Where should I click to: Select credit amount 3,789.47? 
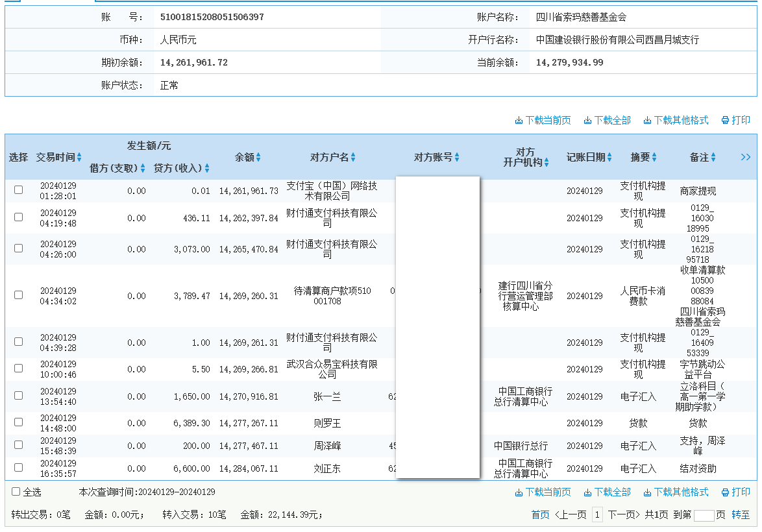click(x=191, y=296)
